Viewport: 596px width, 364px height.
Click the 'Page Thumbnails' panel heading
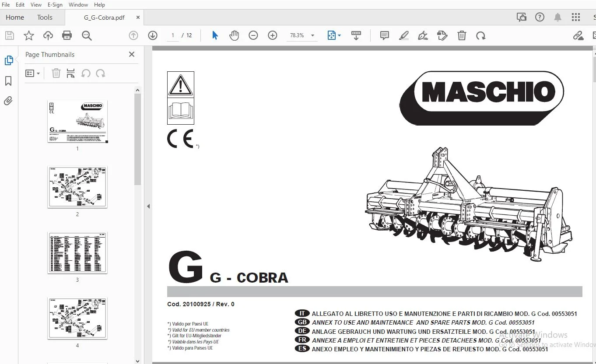tap(50, 54)
